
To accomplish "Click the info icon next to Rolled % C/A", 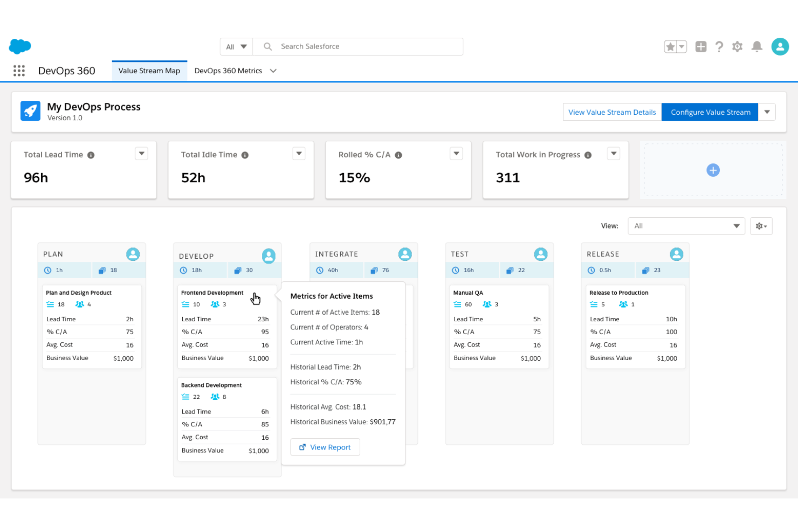I will point(398,155).
